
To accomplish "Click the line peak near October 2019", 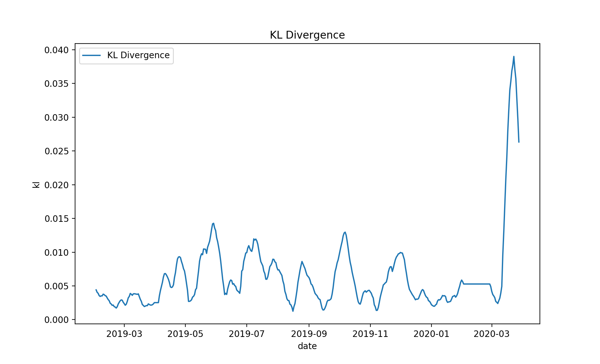I will pyautogui.click(x=345, y=232).
